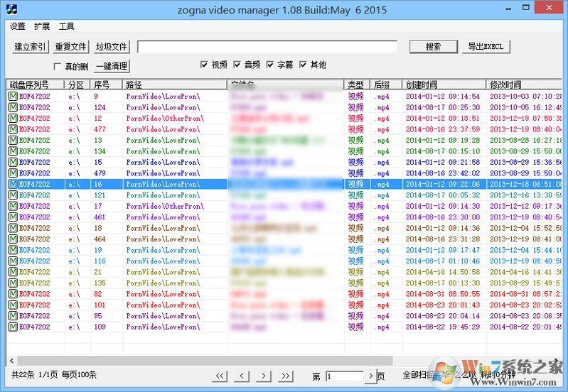This screenshot has height=392, width=568.
Task: Select path PornVideo\OtherPron\ in row 12
Action: click(x=165, y=119)
